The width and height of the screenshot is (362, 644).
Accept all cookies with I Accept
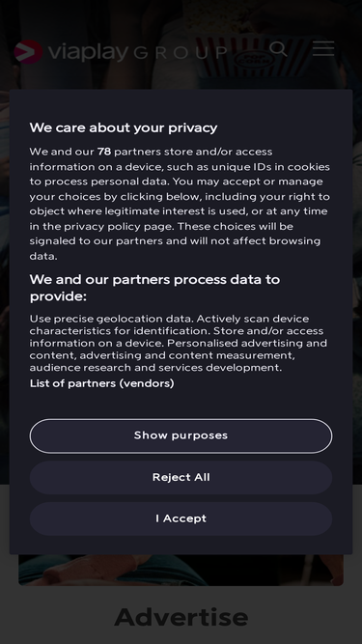pyautogui.click(x=181, y=518)
